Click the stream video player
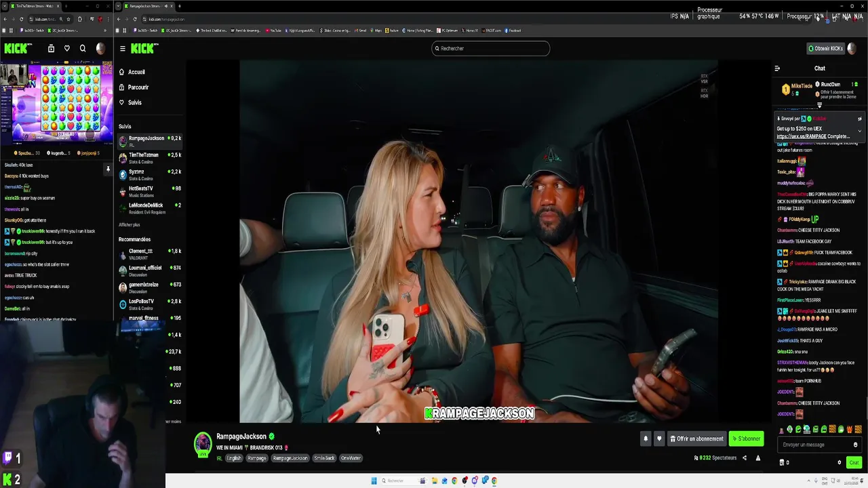Viewport: 868px width, 488px height. pyautogui.click(x=479, y=241)
